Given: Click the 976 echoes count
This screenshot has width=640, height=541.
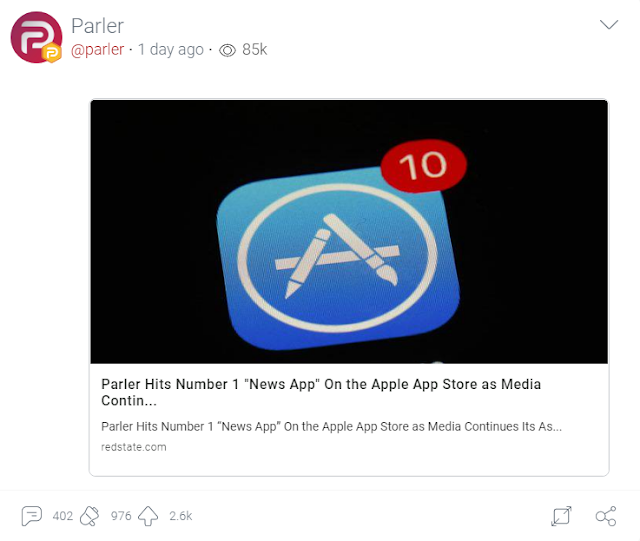Looking at the screenshot, I should [x=121, y=516].
